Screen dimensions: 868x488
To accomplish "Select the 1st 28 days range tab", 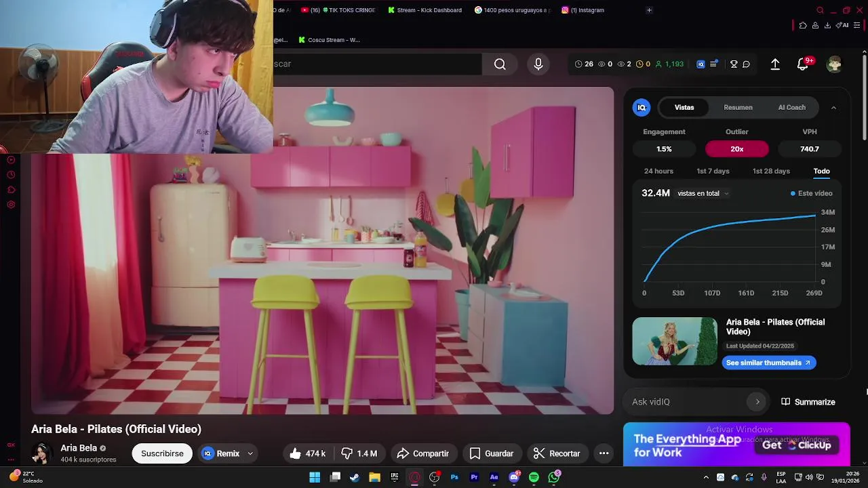I will 771,171.
